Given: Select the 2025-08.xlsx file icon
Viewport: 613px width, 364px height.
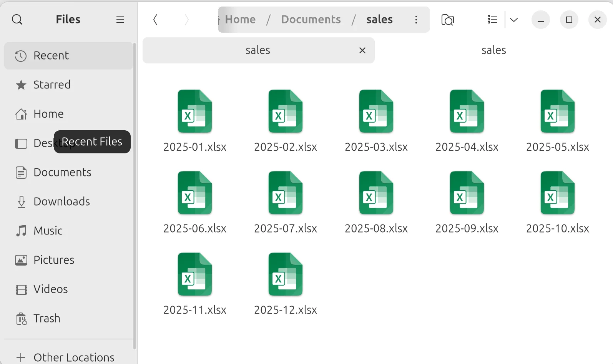Looking at the screenshot, I should click(376, 193).
